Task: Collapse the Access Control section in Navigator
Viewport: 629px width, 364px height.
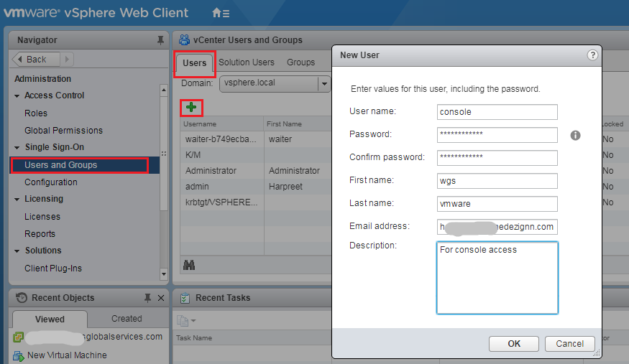Action: point(18,96)
